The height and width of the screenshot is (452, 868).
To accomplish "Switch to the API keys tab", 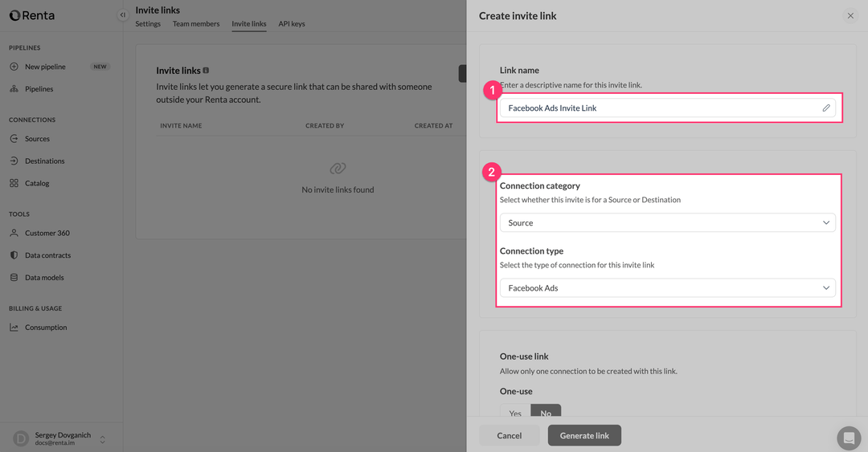I will [292, 24].
